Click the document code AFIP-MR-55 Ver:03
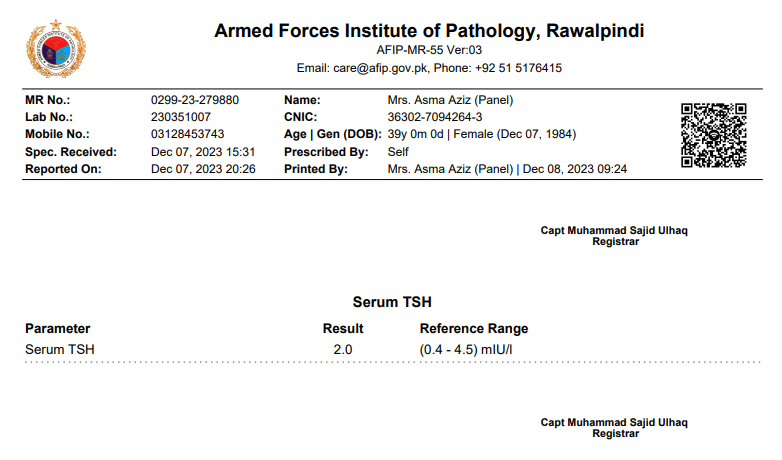This screenshot has height=460, width=782. point(429,50)
